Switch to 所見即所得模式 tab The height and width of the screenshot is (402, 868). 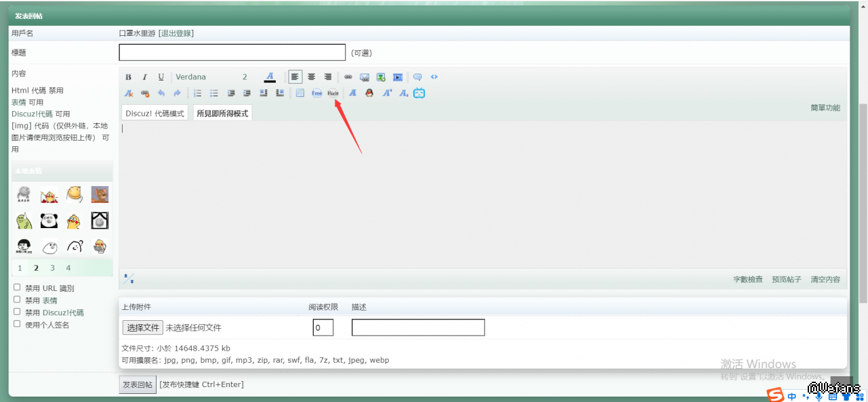[222, 113]
